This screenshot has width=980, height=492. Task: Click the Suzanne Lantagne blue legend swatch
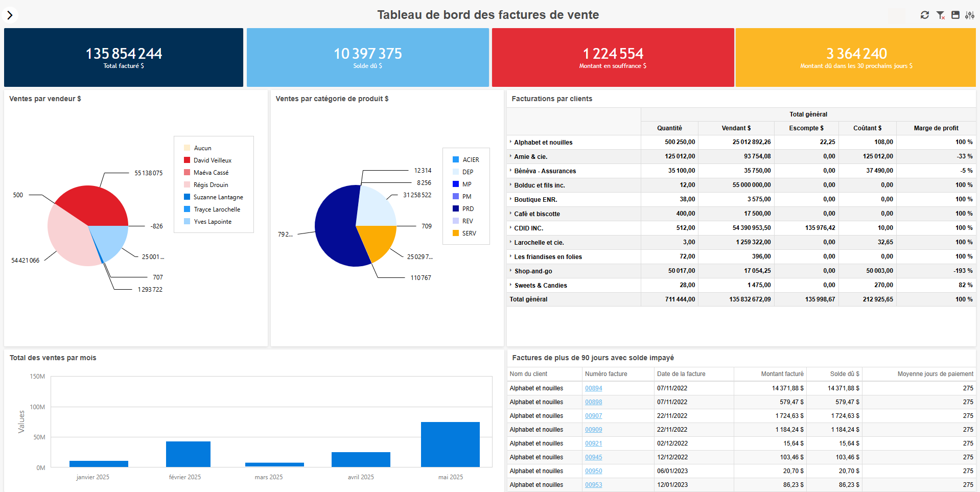[187, 197]
